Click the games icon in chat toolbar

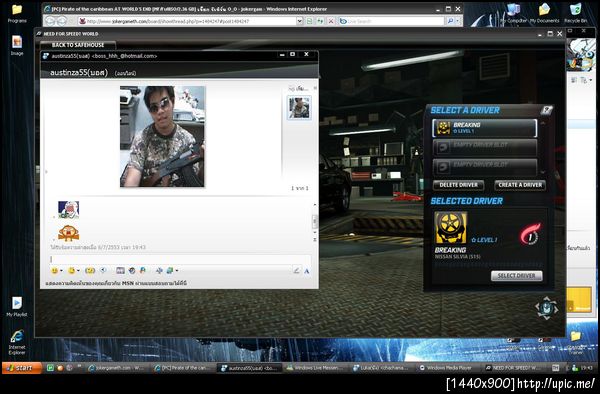[x=159, y=270]
